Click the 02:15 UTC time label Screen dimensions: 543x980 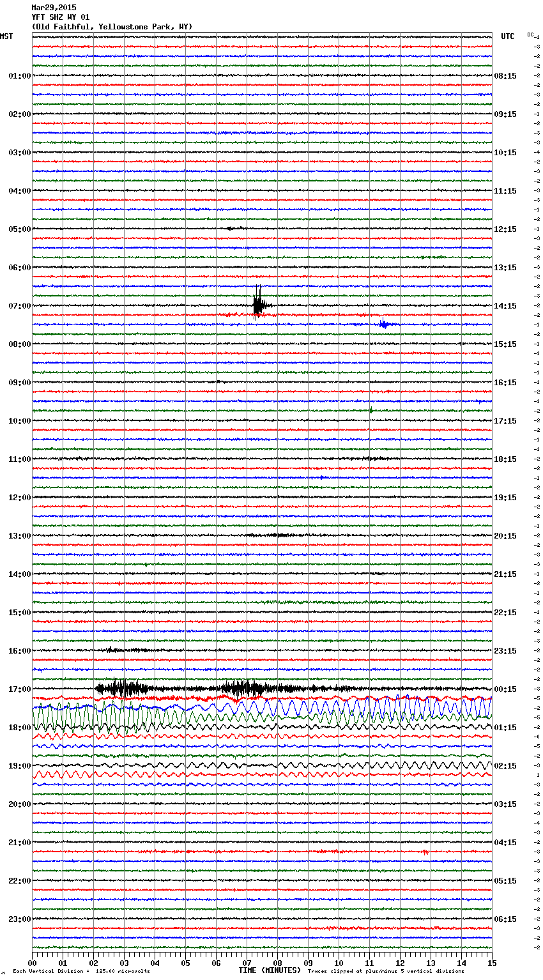pyautogui.click(x=505, y=766)
